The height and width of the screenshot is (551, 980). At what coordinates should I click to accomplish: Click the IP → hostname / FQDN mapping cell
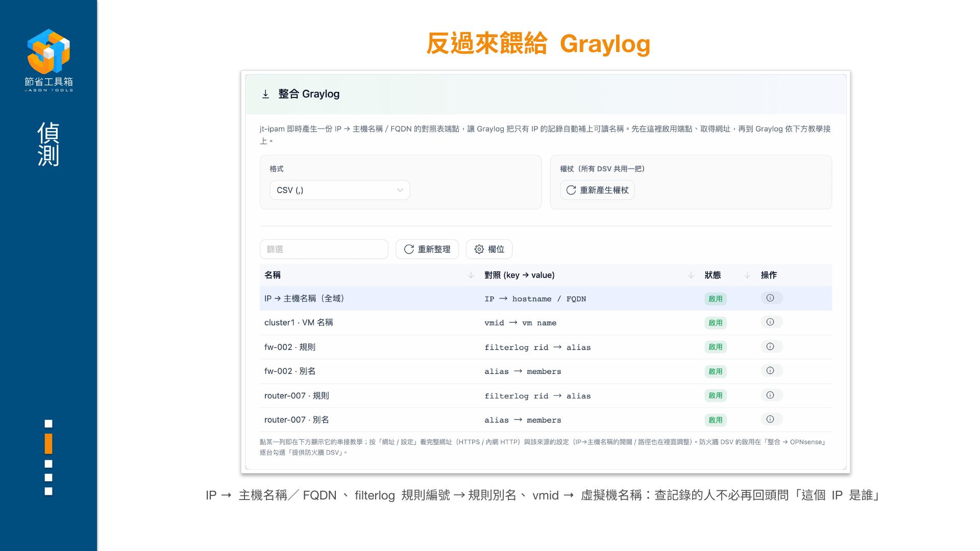(535, 299)
